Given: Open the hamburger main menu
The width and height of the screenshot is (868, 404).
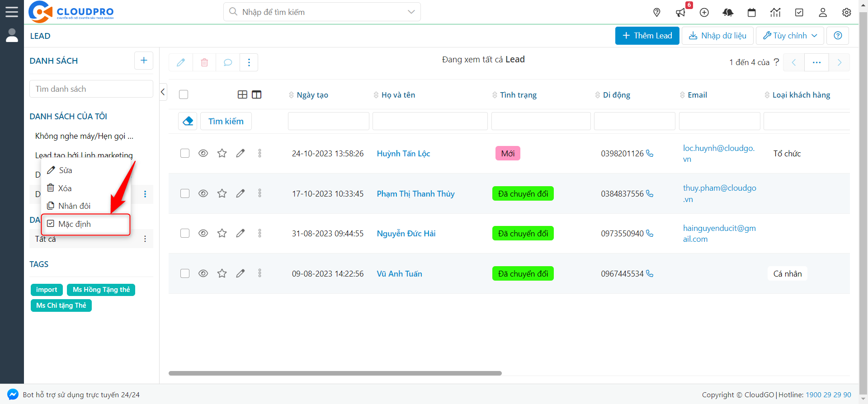Looking at the screenshot, I should (x=12, y=12).
